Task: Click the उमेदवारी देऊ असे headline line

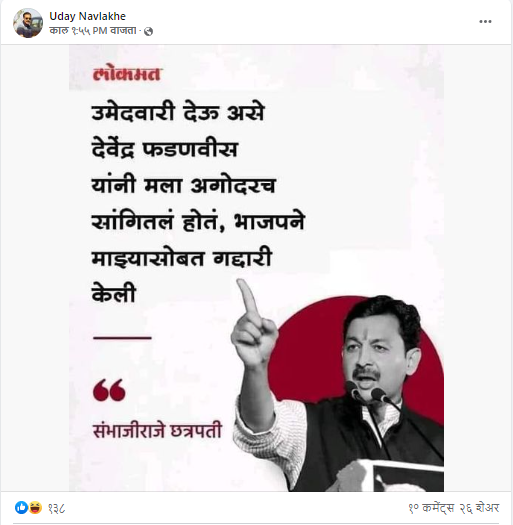Action: pyautogui.click(x=178, y=113)
